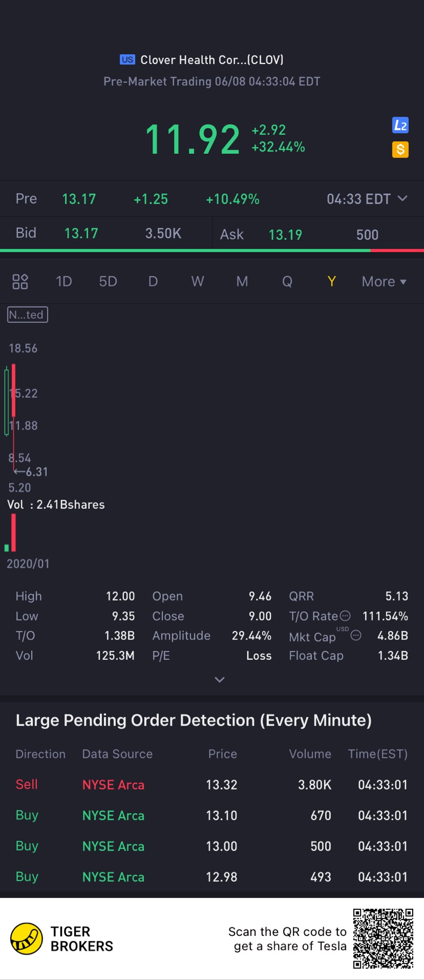This screenshot has width=424, height=980.
Task: Open the chart layout grid icon
Action: (x=20, y=282)
